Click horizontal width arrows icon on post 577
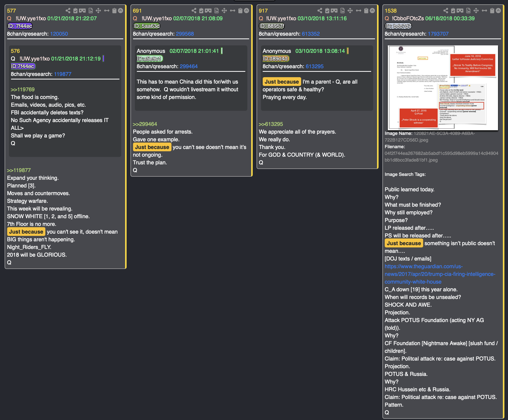The image size is (508, 420). pyautogui.click(x=107, y=11)
